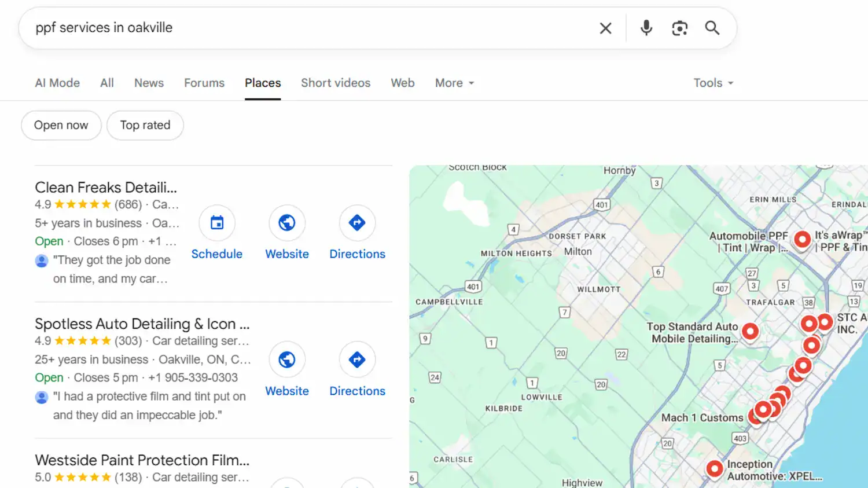The image size is (868, 488).
Task: Select the Inception Automotive XPEL map pin
Action: click(715, 468)
